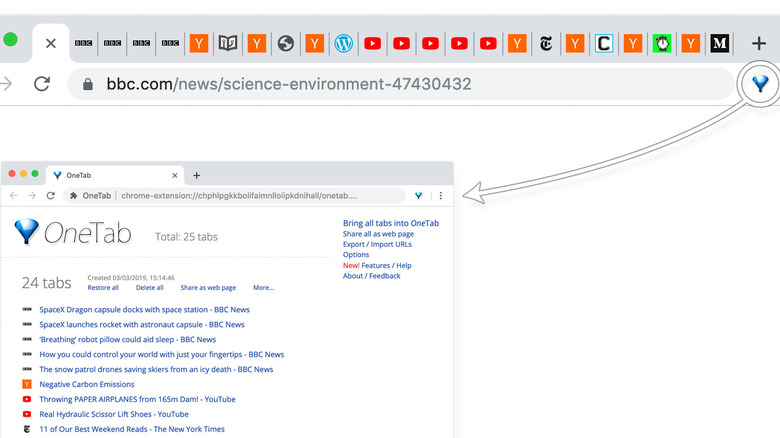Open the Negative Carbon Emissions saved link
The height and width of the screenshot is (438, 780).
point(87,384)
